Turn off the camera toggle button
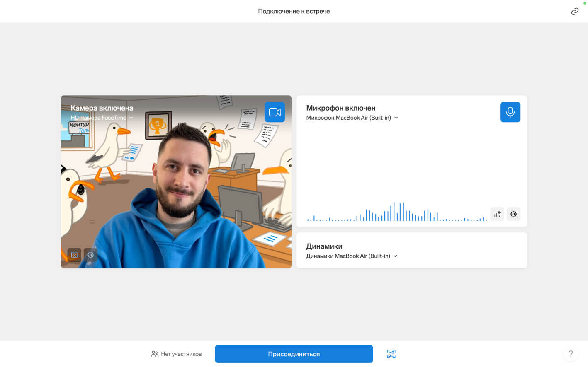This screenshot has height=367, width=588. 275,112
